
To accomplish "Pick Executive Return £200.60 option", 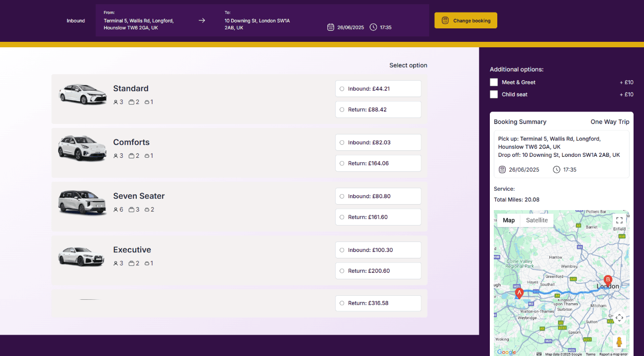I will pyautogui.click(x=342, y=271).
